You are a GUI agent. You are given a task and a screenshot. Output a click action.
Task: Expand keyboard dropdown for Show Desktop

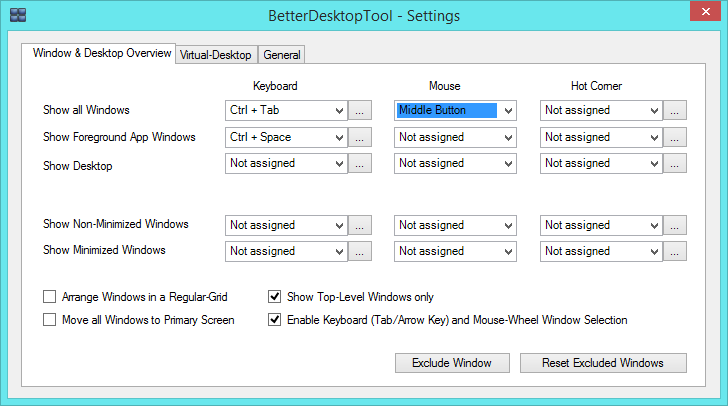coord(286,164)
